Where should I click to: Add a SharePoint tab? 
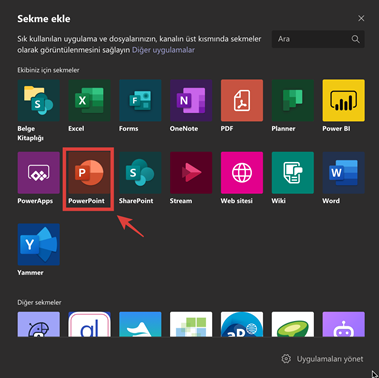[x=140, y=173]
